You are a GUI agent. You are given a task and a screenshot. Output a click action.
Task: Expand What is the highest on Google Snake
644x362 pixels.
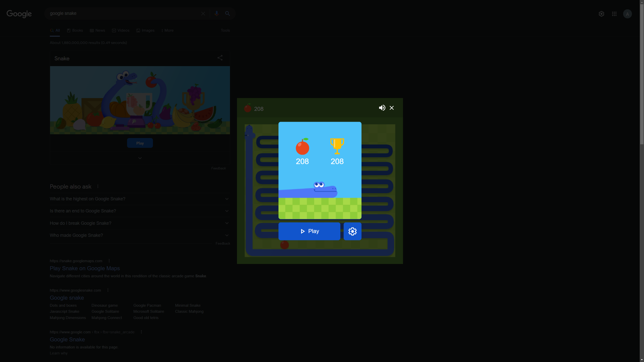[140, 199]
